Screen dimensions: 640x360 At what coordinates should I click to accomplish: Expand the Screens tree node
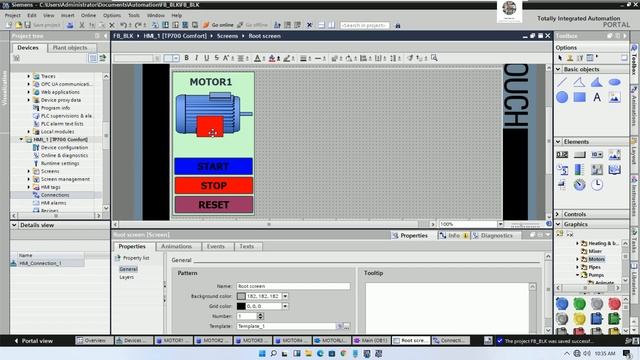(x=29, y=171)
